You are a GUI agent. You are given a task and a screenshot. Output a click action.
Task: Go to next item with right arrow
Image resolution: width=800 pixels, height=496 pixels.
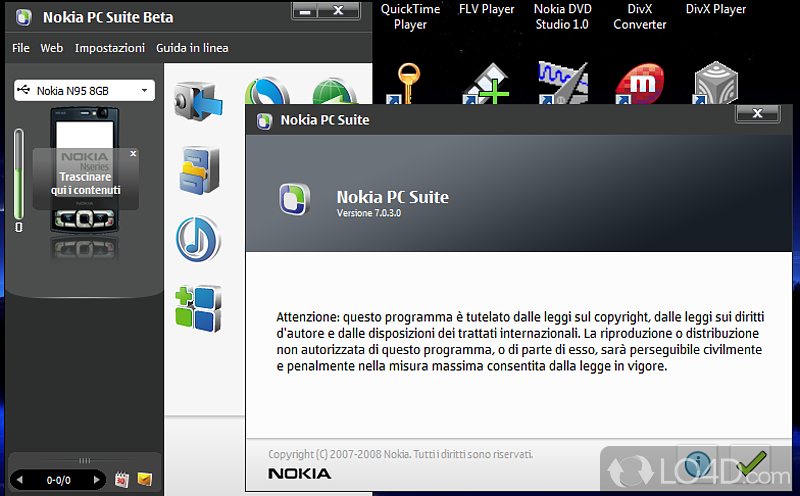tap(96, 480)
